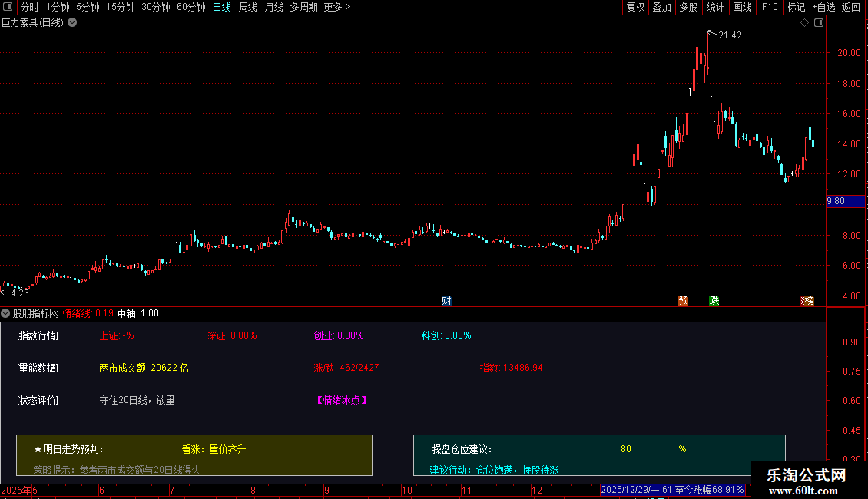The image size is (868, 499).
Task: Click the 涨跌: 462/2427 value
Action: point(346,368)
